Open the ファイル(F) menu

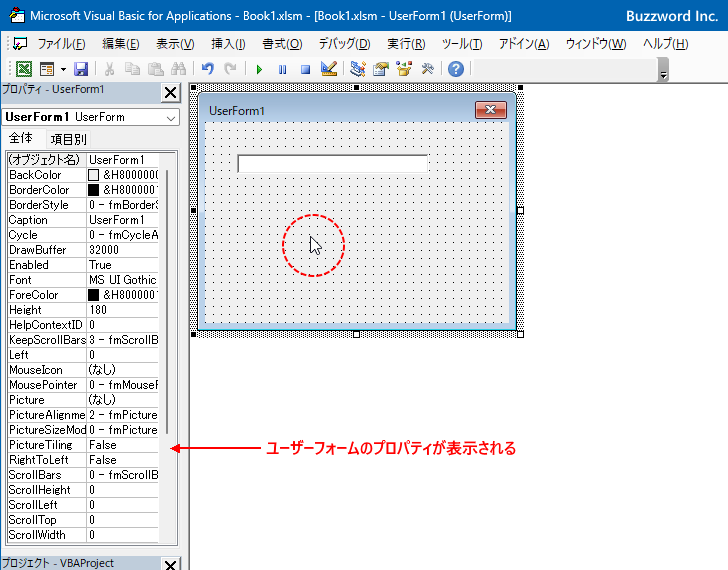61,44
